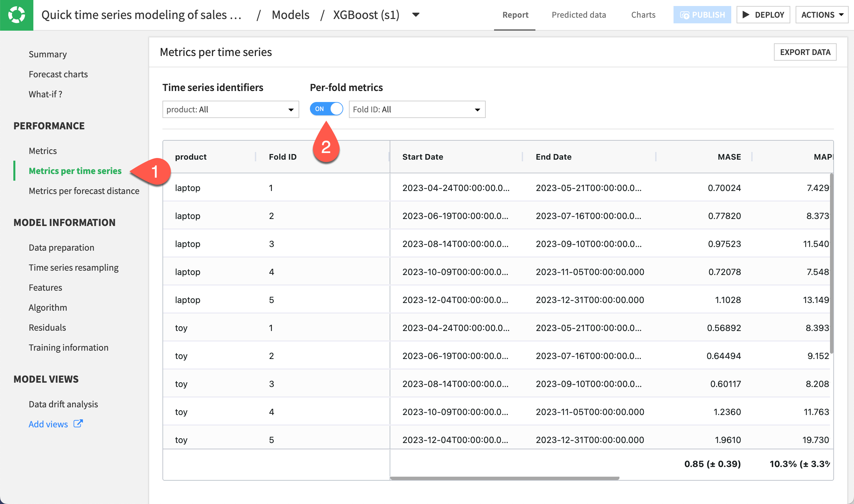854x504 pixels.
Task: Click the cloud icon on the PUBLISH button
Action: tap(686, 15)
